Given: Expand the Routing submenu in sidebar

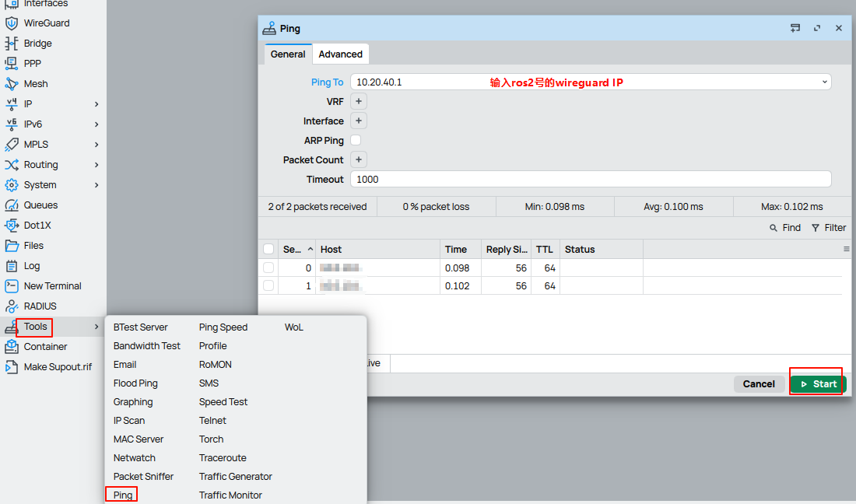Looking at the screenshot, I should [x=96, y=165].
